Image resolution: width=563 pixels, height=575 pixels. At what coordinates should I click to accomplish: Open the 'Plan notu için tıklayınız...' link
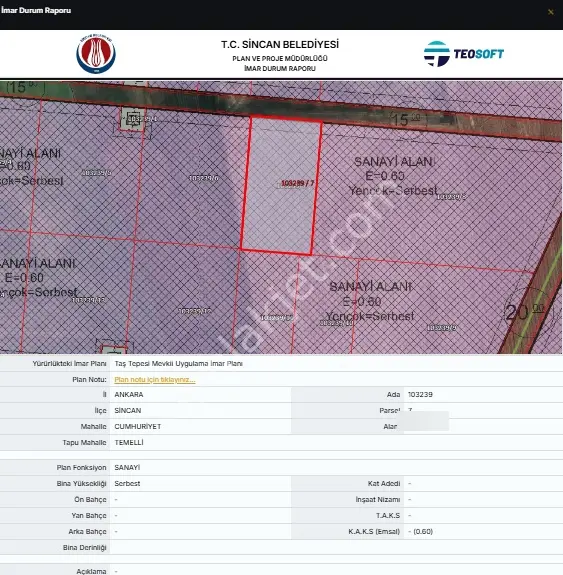[x=154, y=380]
